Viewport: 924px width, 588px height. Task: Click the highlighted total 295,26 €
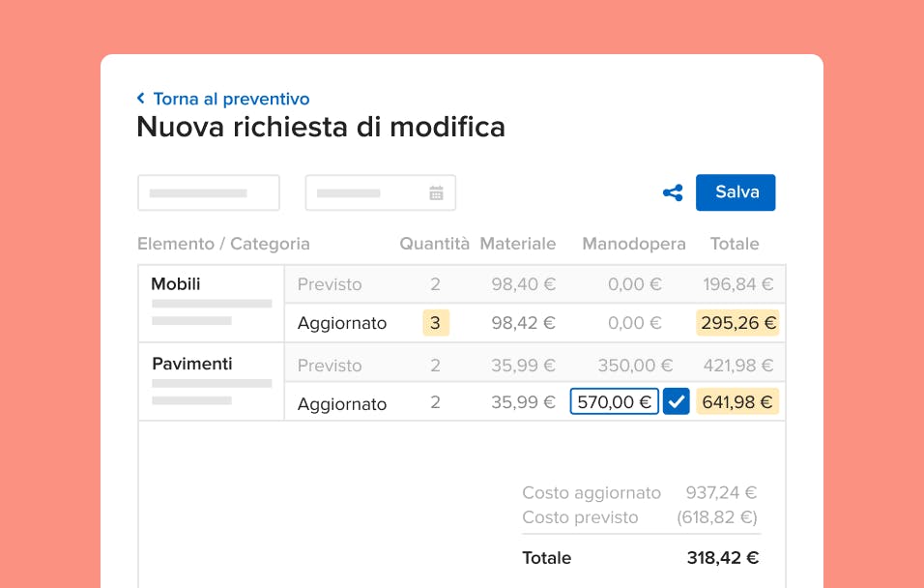point(738,323)
